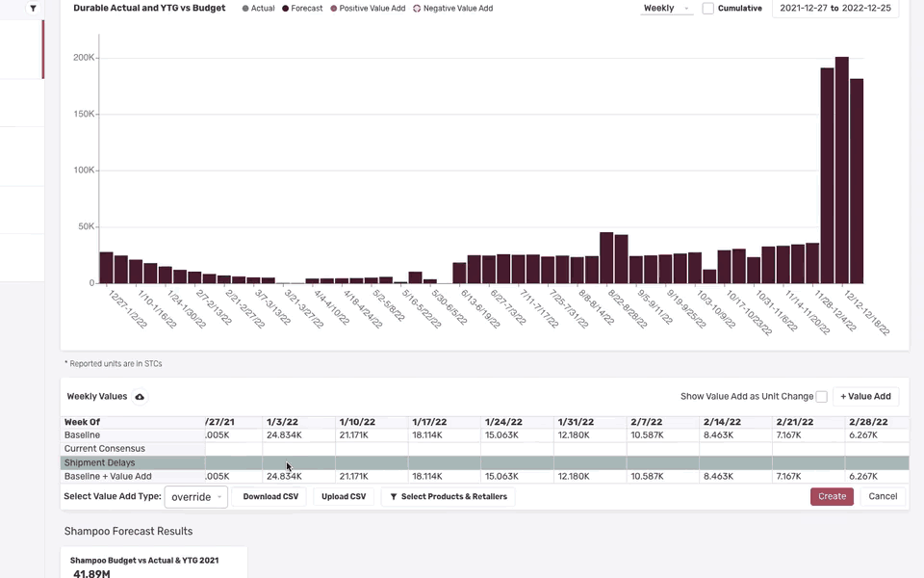This screenshot has width=924, height=578.
Task: Click the Actual legend dot
Action: [x=245, y=9]
